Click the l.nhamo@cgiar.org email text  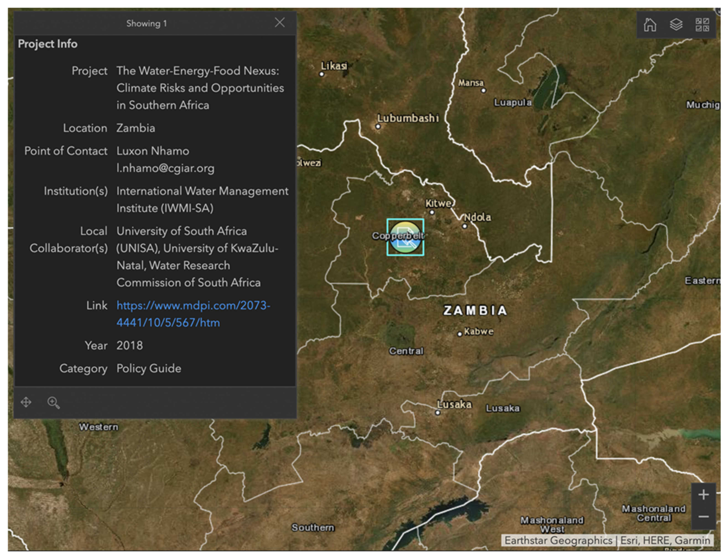(165, 168)
